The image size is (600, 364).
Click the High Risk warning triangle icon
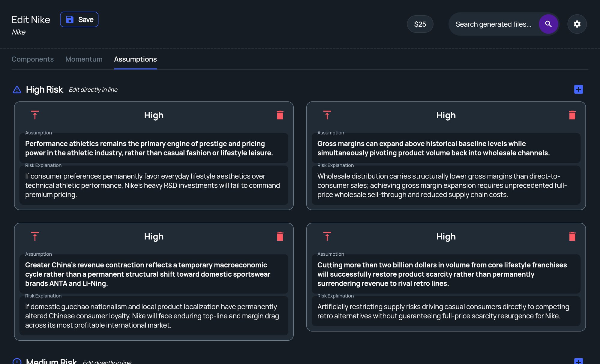coord(17,89)
